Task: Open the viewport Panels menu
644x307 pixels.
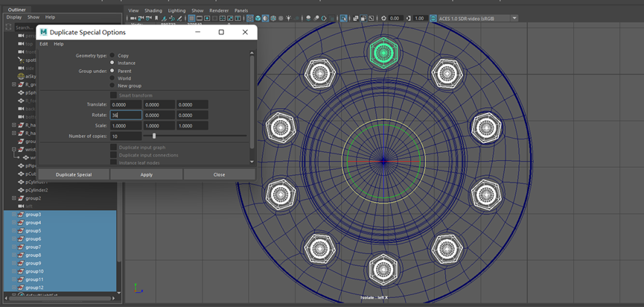Action: (x=241, y=10)
